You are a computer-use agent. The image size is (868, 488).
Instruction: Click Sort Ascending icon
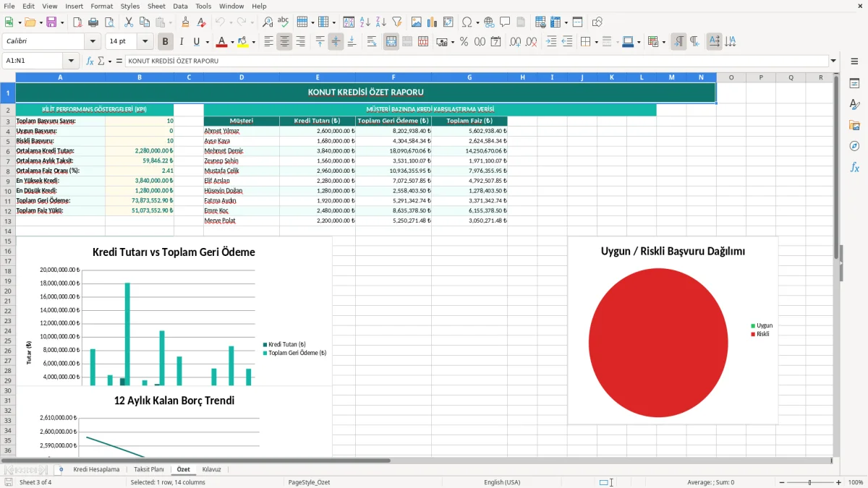(x=365, y=22)
